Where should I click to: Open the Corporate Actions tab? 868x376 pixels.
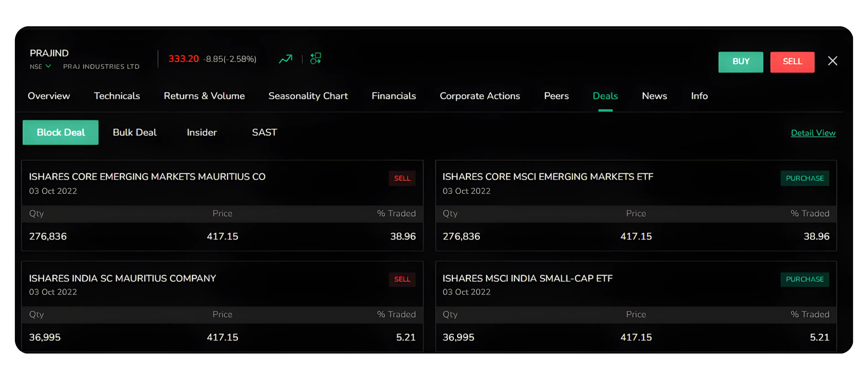[480, 96]
